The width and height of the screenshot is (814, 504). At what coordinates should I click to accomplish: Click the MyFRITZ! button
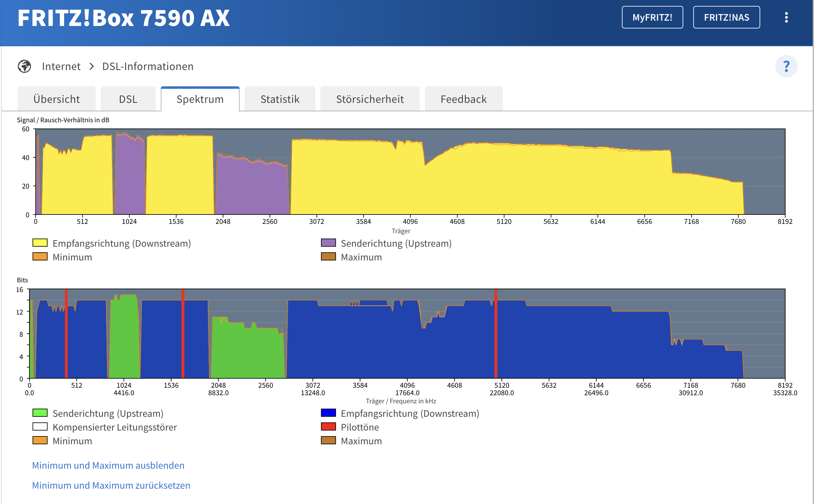tap(652, 17)
